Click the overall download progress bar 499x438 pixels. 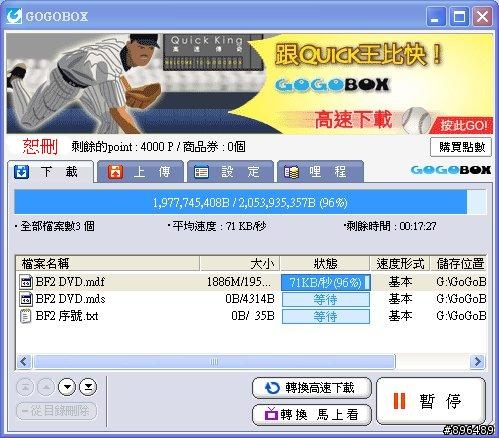tap(250, 202)
